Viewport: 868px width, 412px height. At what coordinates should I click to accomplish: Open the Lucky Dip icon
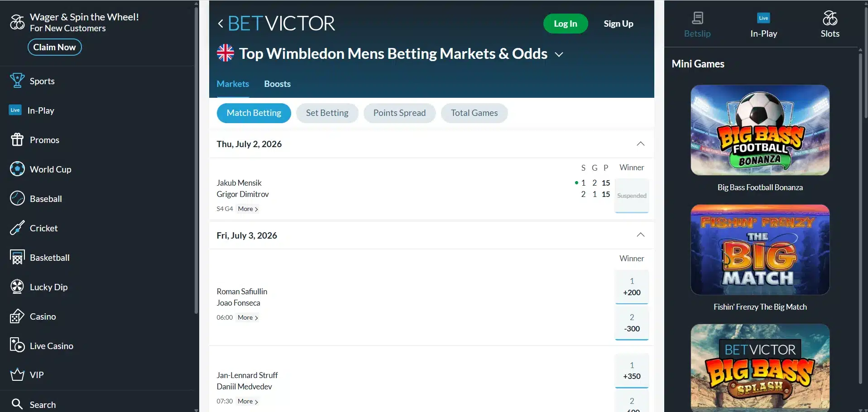click(x=17, y=287)
